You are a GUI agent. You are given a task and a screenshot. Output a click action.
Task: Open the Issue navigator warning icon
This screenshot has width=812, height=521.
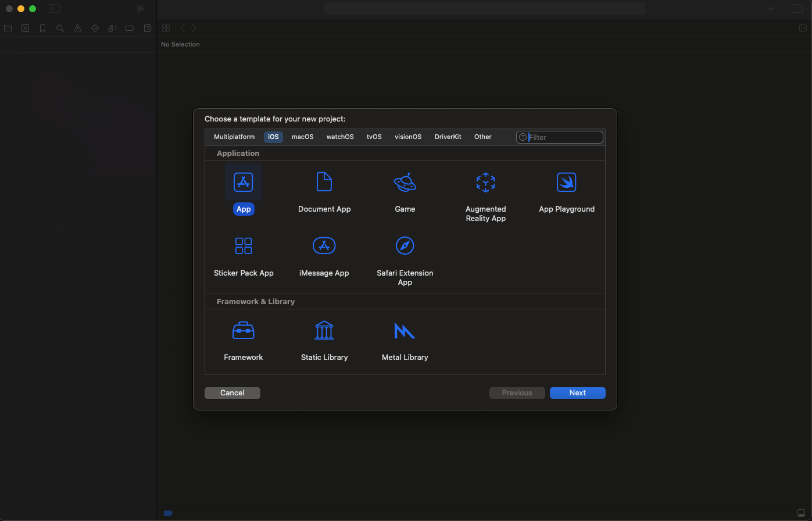(77, 28)
